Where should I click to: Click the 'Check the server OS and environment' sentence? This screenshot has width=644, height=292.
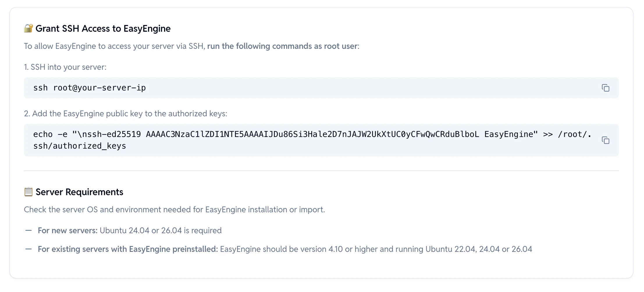click(174, 210)
